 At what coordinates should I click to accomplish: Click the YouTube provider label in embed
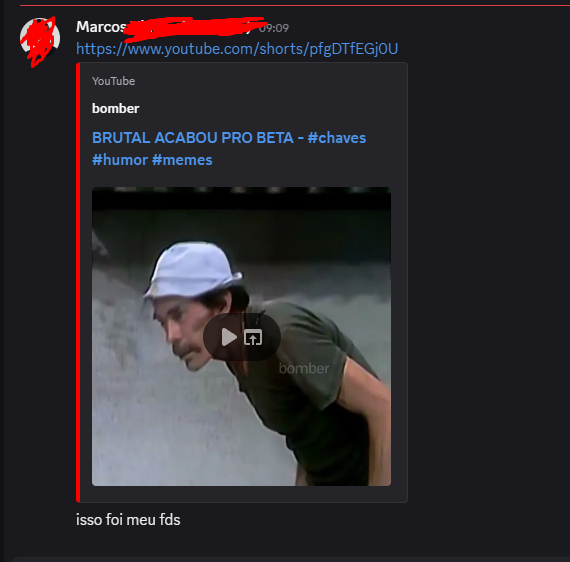pos(113,81)
